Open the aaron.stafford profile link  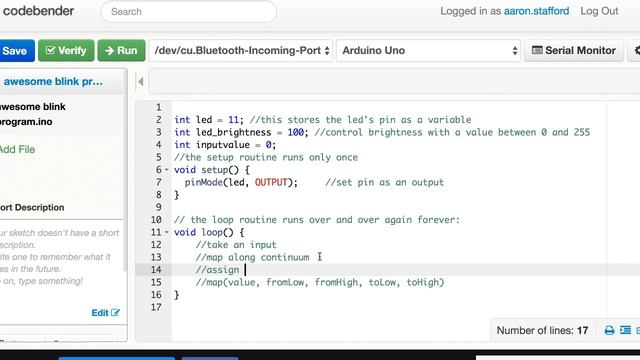(536, 11)
